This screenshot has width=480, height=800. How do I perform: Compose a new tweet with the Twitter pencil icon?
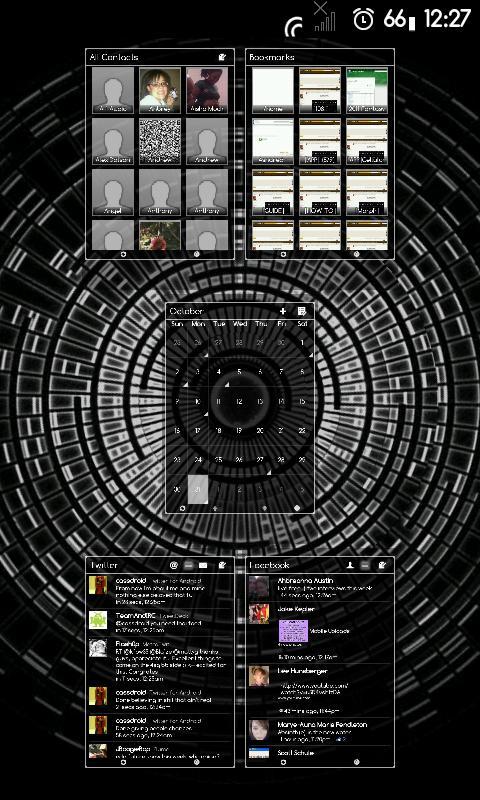click(222, 565)
